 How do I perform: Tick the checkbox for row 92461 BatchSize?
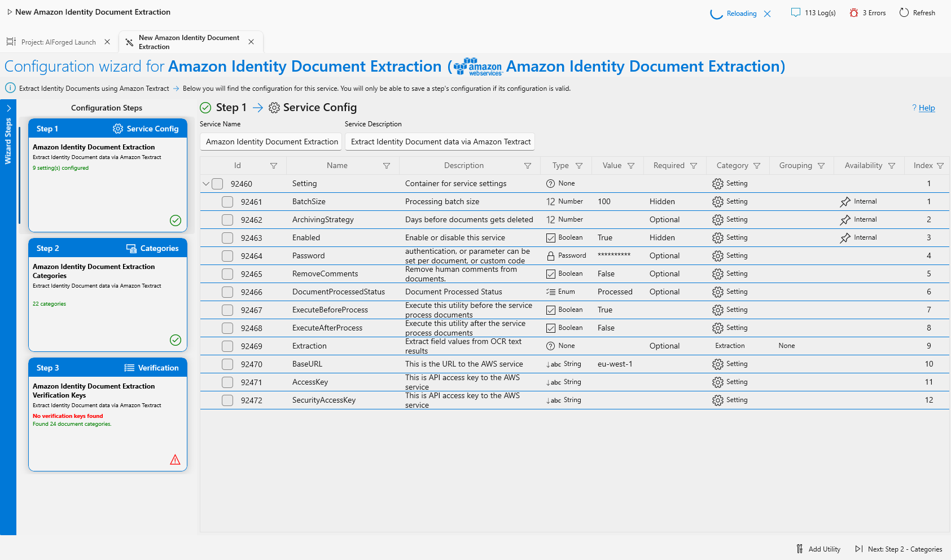(x=227, y=202)
